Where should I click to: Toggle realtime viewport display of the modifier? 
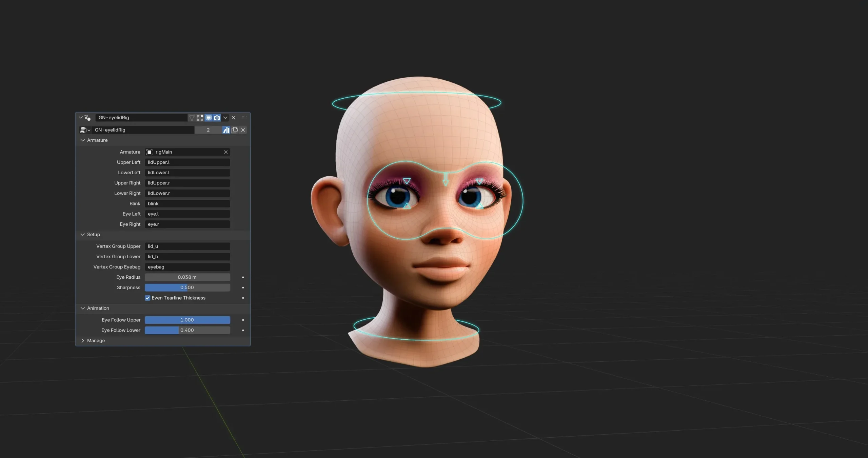[x=208, y=118]
